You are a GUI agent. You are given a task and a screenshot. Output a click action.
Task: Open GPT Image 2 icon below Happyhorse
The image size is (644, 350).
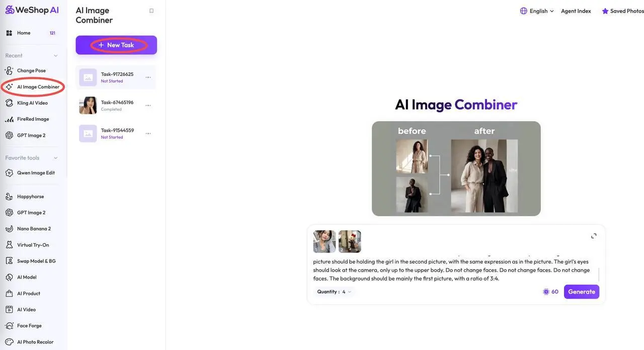(x=9, y=213)
